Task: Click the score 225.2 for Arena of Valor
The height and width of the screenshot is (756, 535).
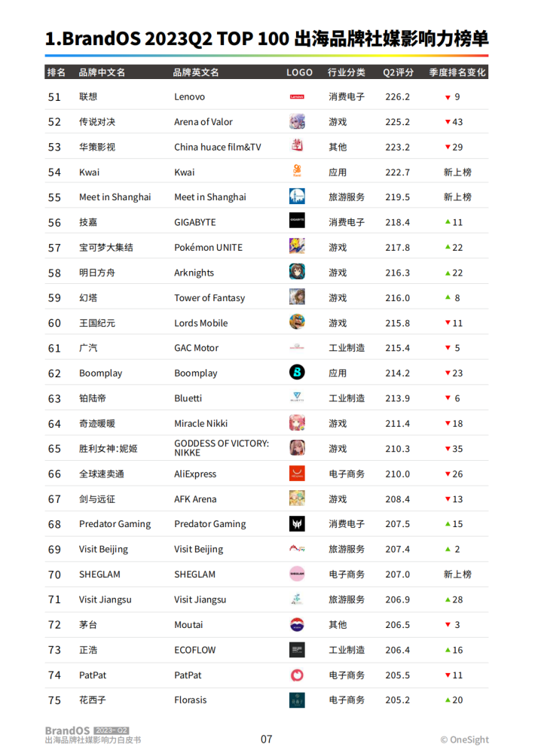Action: pyautogui.click(x=398, y=122)
